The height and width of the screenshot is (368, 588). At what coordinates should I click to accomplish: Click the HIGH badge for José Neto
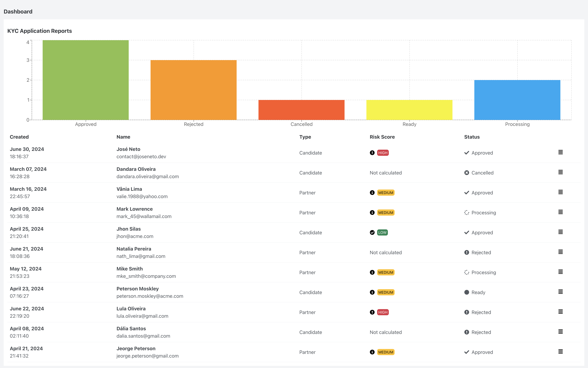tap(383, 153)
